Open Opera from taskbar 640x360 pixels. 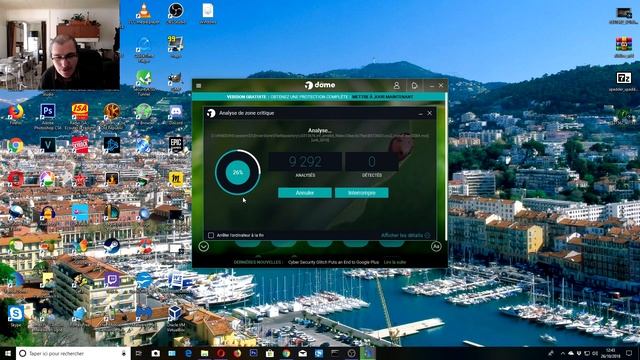point(221,353)
